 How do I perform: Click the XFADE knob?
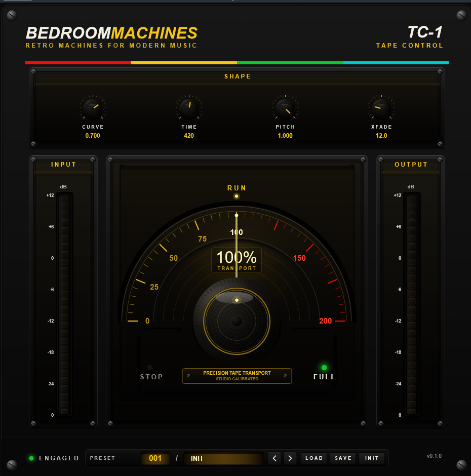click(x=381, y=108)
